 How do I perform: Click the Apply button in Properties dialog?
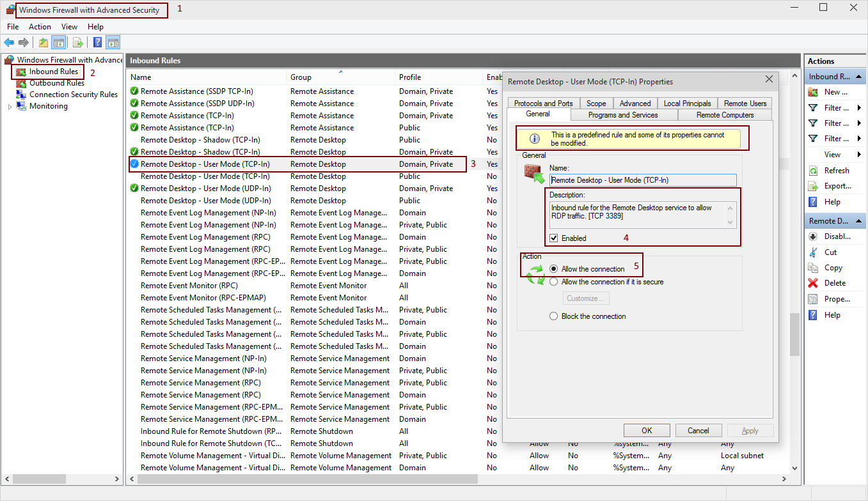pyautogui.click(x=750, y=431)
